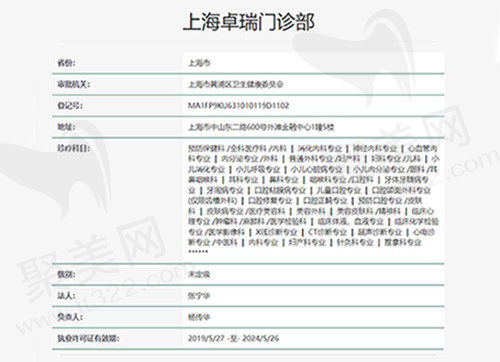Click validity period 2019/5/27 -至- 2024/5/26
The image size is (500, 362).
pos(234,338)
